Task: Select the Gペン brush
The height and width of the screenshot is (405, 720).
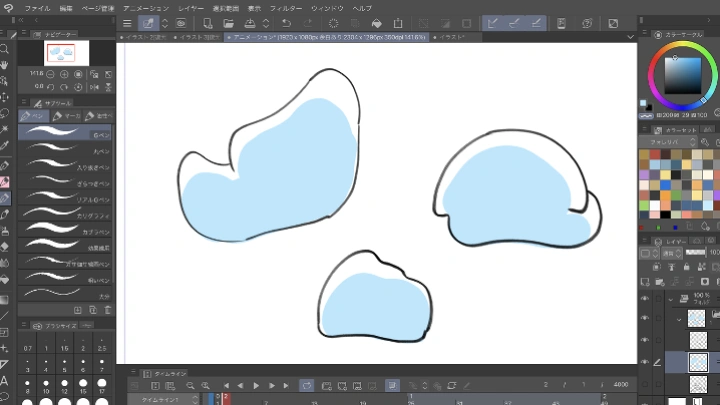Action: [65, 132]
